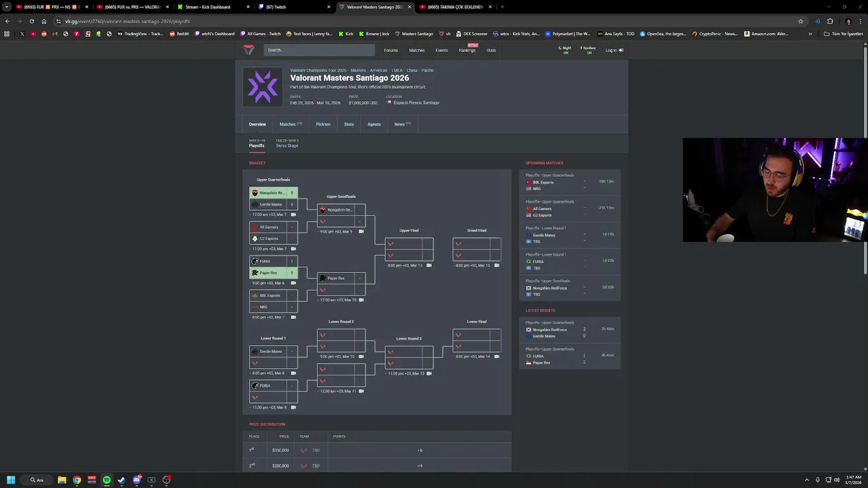Open Rankings in site navigation
Image resolution: width=868 pixels, height=488 pixels.
467,50
